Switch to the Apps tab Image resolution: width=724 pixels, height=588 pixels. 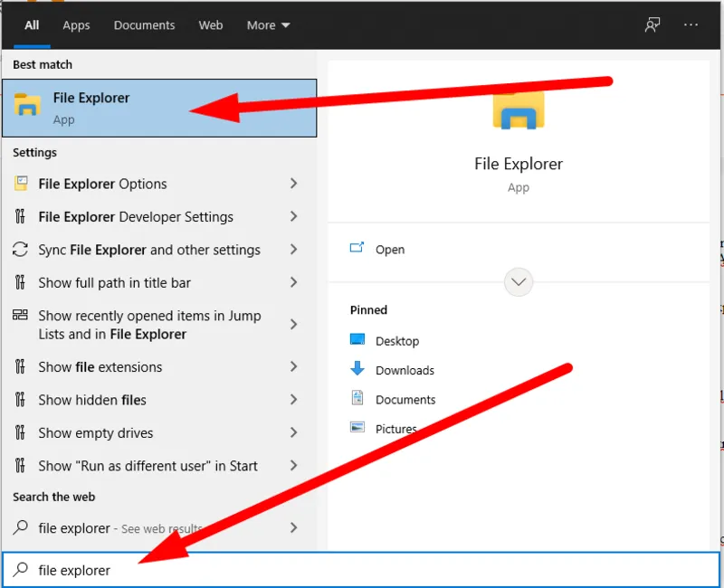pyautogui.click(x=76, y=25)
